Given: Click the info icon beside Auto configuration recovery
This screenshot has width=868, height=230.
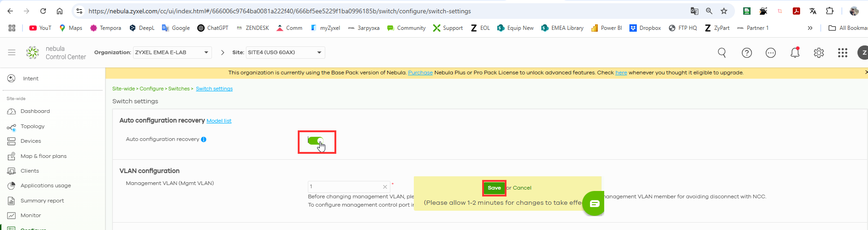Looking at the screenshot, I should pyautogui.click(x=204, y=140).
